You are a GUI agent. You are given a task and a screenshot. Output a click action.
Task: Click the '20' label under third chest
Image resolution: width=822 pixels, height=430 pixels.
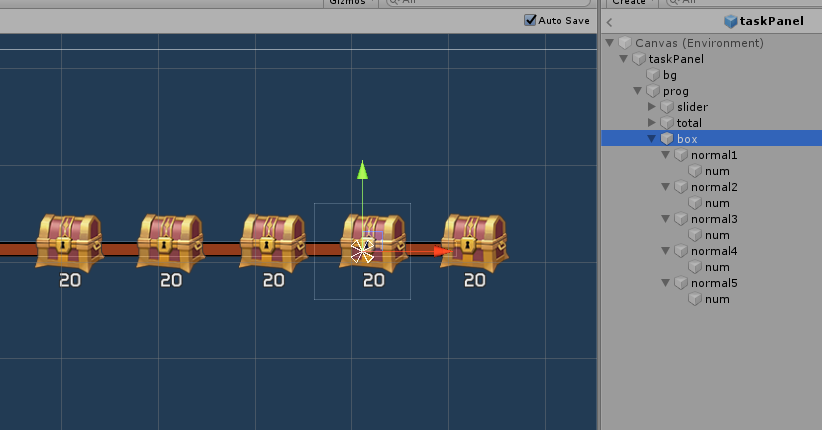click(274, 281)
